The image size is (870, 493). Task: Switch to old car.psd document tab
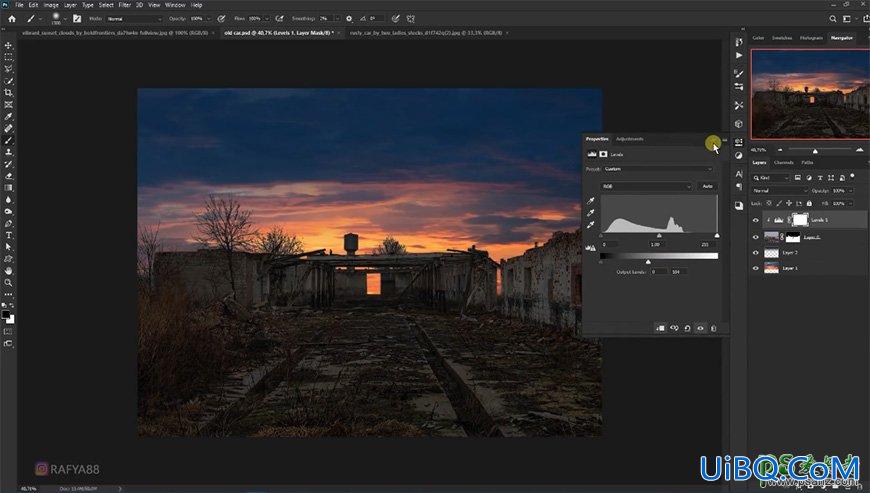[x=279, y=33]
